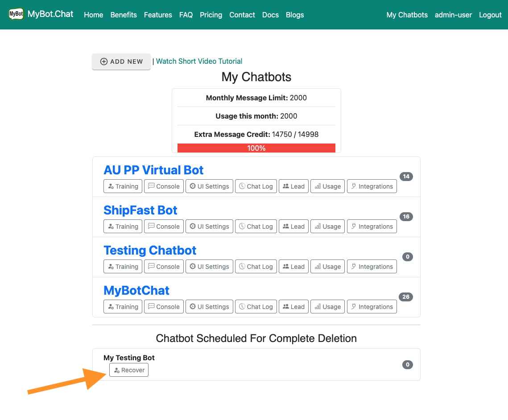The width and height of the screenshot is (508, 420).
Task: Open Console for ShipFast Bot
Action: click(x=164, y=226)
